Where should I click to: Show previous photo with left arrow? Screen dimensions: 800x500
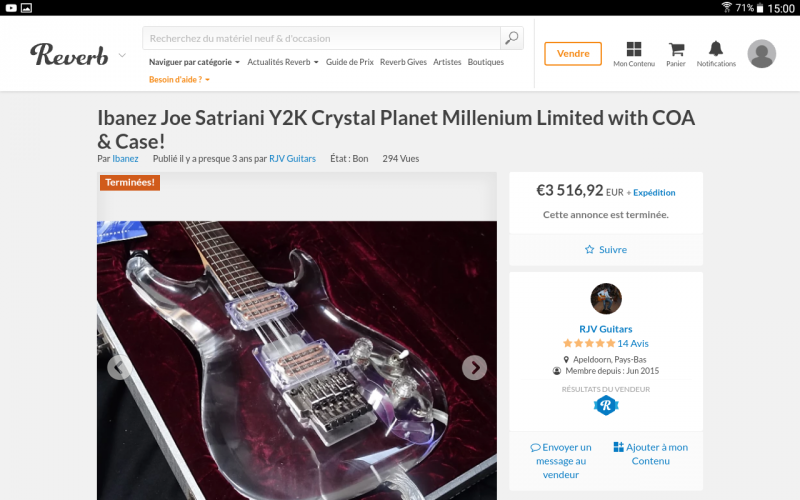(119, 368)
